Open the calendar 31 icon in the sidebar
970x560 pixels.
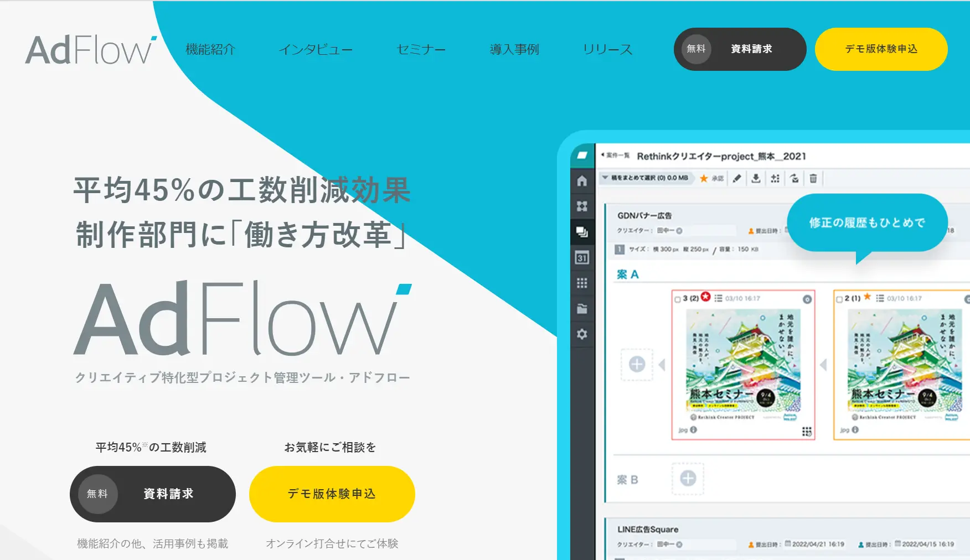[x=582, y=257]
